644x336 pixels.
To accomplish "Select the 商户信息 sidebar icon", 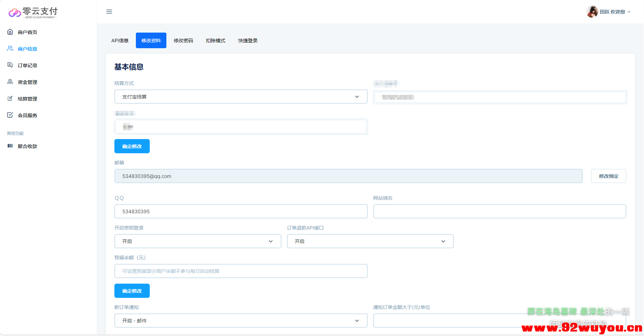I will [x=10, y=49].
